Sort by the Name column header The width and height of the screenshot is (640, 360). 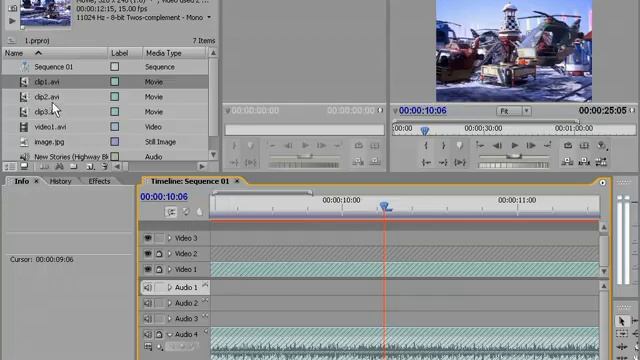(55, 53)
